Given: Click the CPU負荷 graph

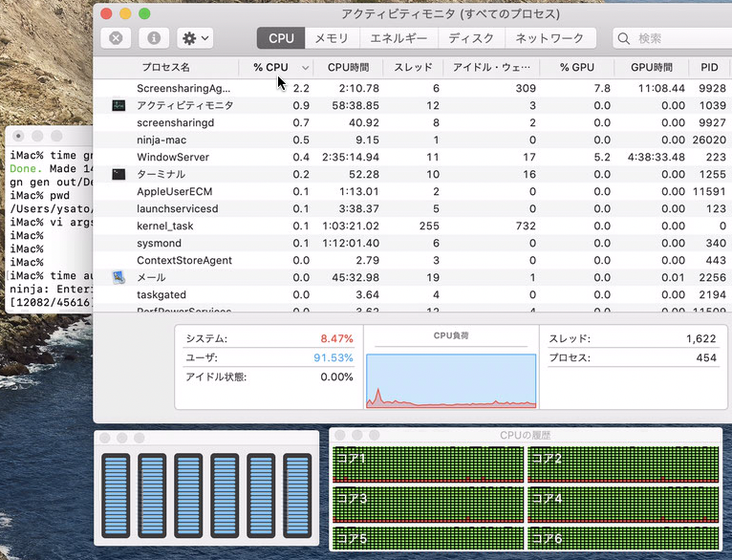Looking at the screenshot, I should click(450, 379).
